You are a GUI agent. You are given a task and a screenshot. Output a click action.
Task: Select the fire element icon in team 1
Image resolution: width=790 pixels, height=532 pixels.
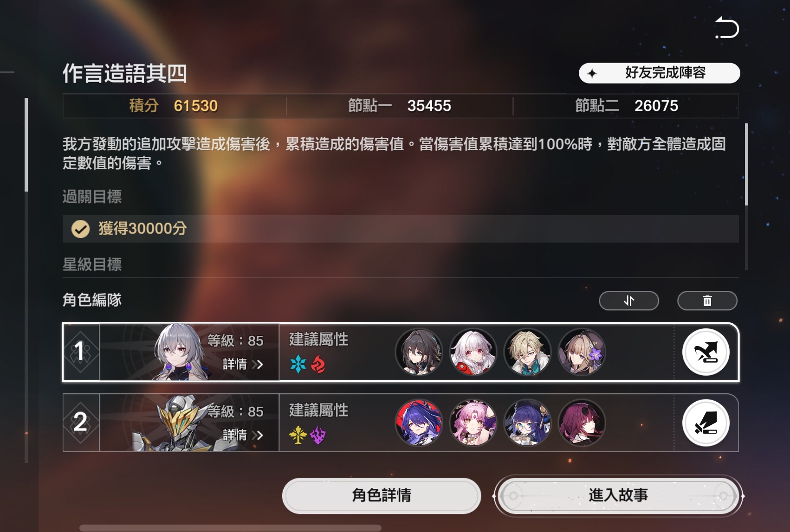(x=318, y=365)
